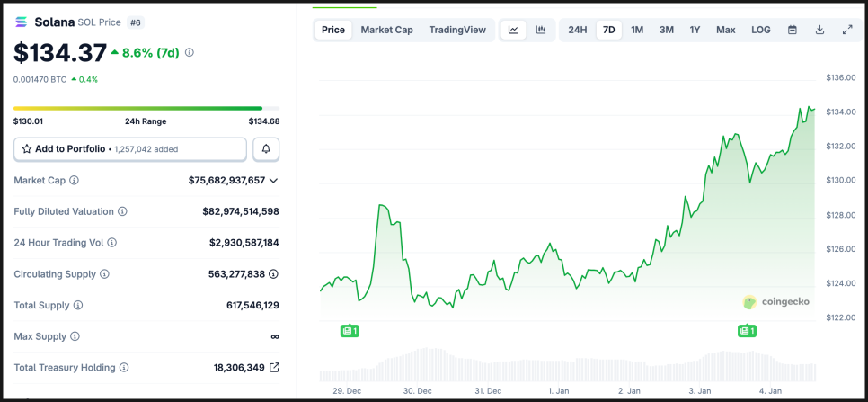
Task: Switch to the Market Cap tab
Action: point(386,30)
